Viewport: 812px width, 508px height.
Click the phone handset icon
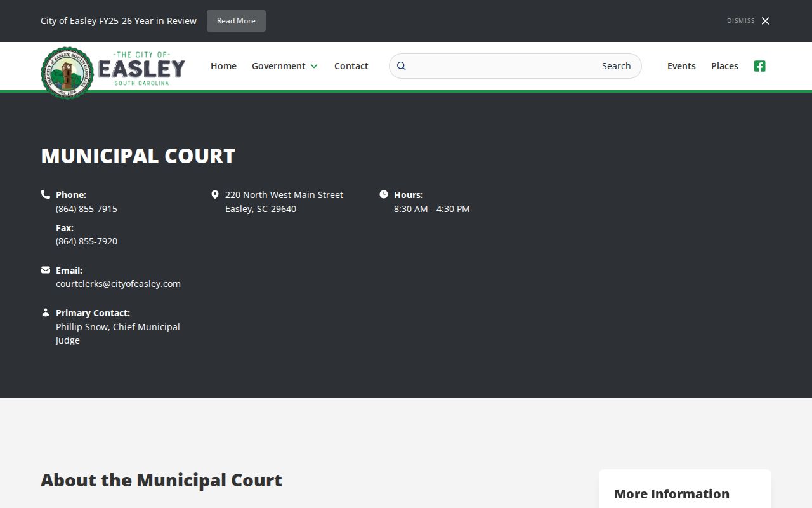[46, 194]
